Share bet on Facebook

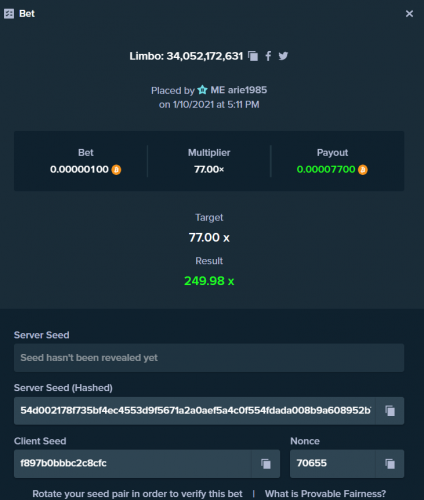tap(268, 56)
